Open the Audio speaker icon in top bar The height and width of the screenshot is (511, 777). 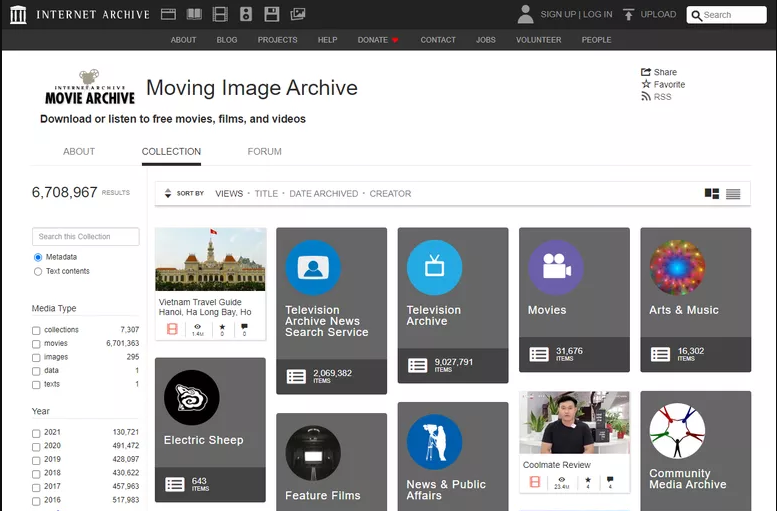(246, 15)
